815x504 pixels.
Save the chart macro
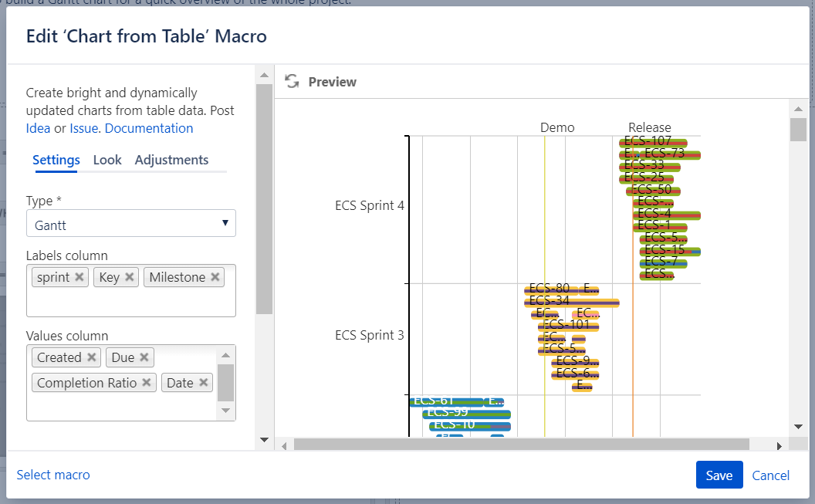coord(719,475)
